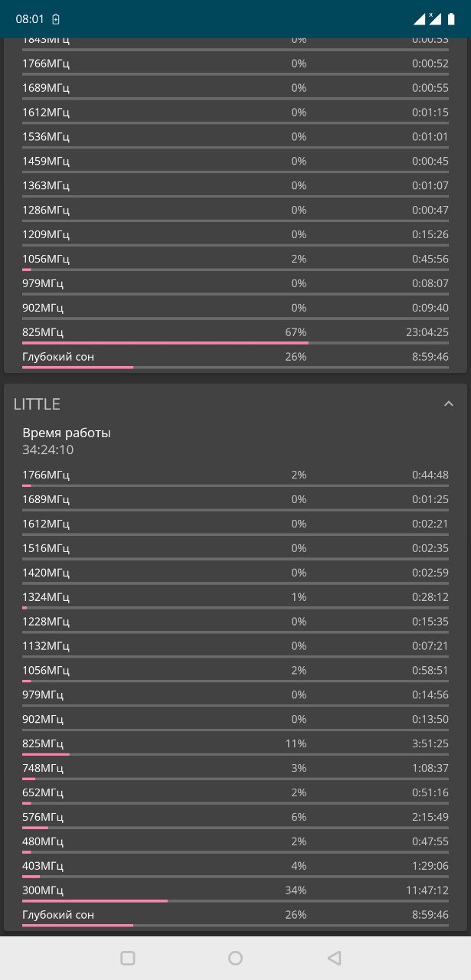Select the 825МГц 67% row

[235, 334]
